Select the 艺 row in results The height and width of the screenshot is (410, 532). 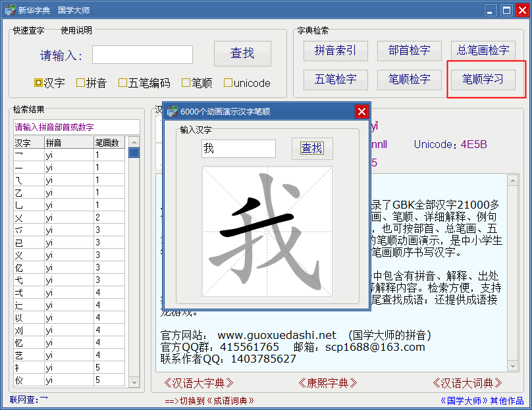69,355
